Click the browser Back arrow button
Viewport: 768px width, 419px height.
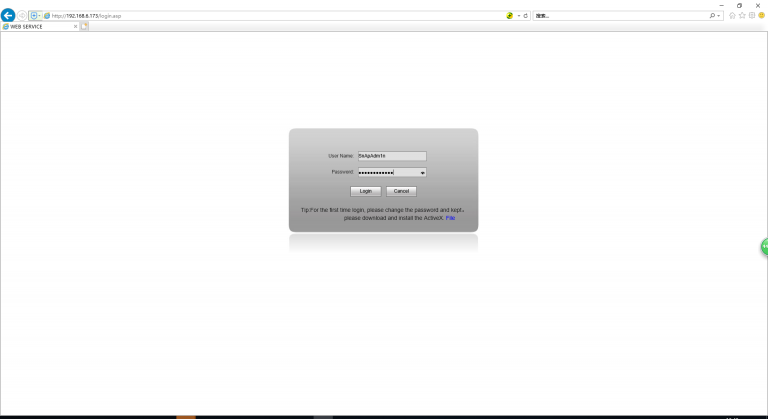click(x=8, y=16)
